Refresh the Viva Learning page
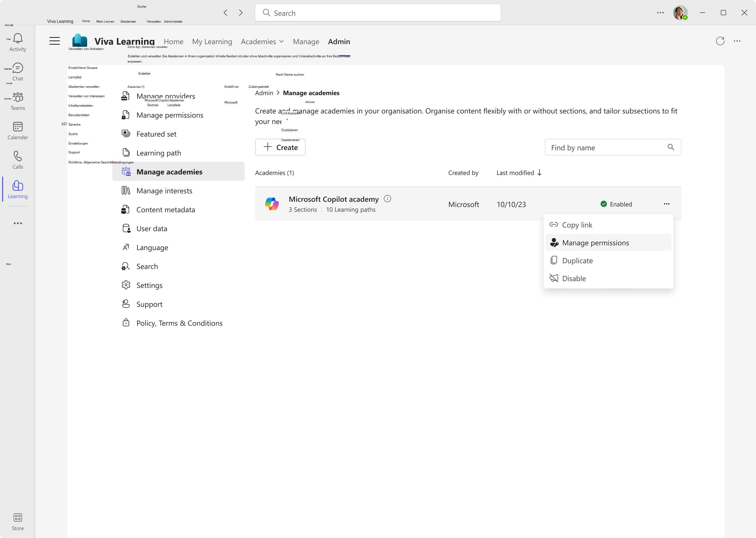The image size is (756, 538). point(720,41)
